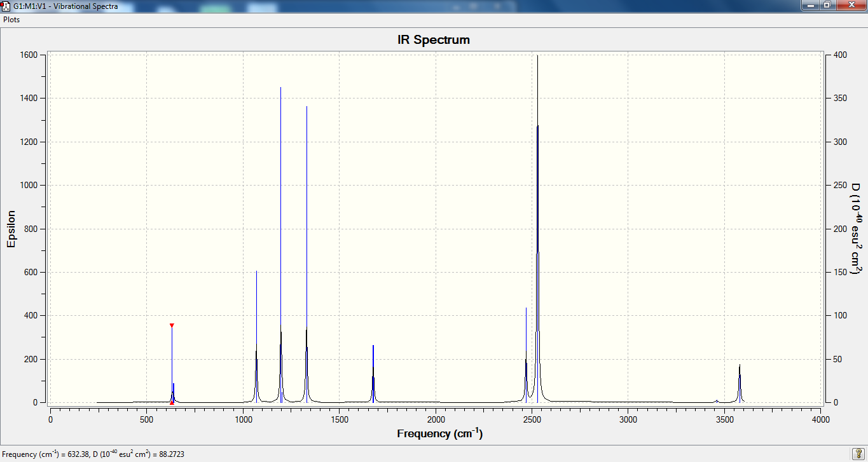Screen dimensions: 868x462
Task: Click the "Frequency (cm-1)" x-axis label
Action: [439, 434]
